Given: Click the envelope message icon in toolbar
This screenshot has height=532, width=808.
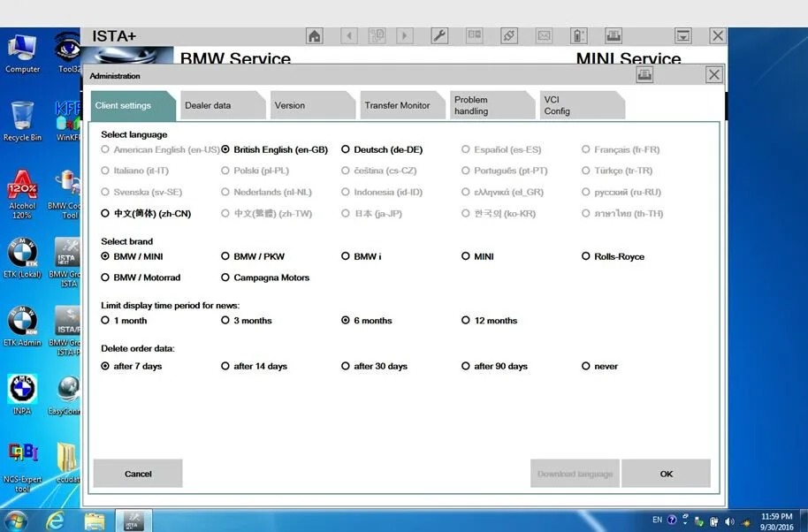Looking at the screenshot, I should [545, 36].
